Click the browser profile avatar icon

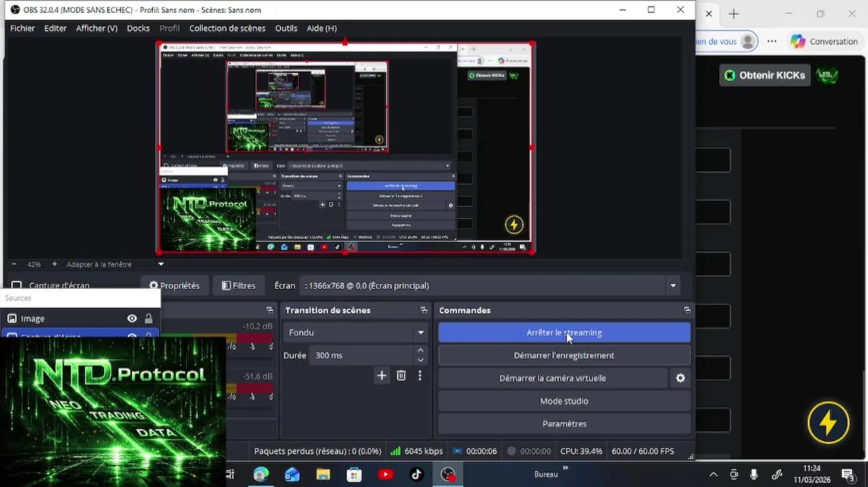(748, 41)
